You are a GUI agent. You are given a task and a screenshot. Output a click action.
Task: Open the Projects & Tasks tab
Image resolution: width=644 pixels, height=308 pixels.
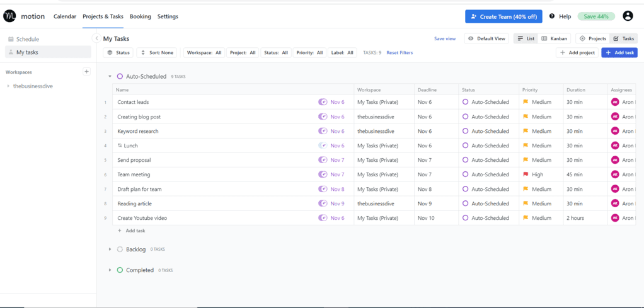pyautogui.click(x=103, y=16)
